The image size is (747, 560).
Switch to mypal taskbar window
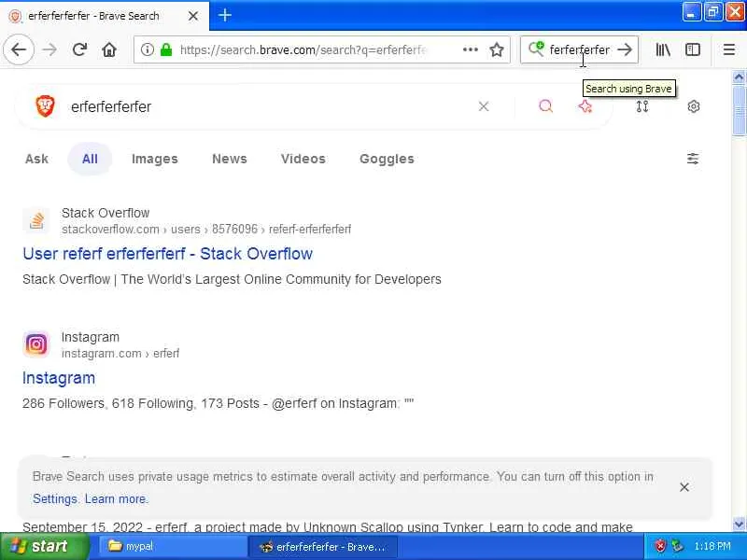tap(172, 546)
